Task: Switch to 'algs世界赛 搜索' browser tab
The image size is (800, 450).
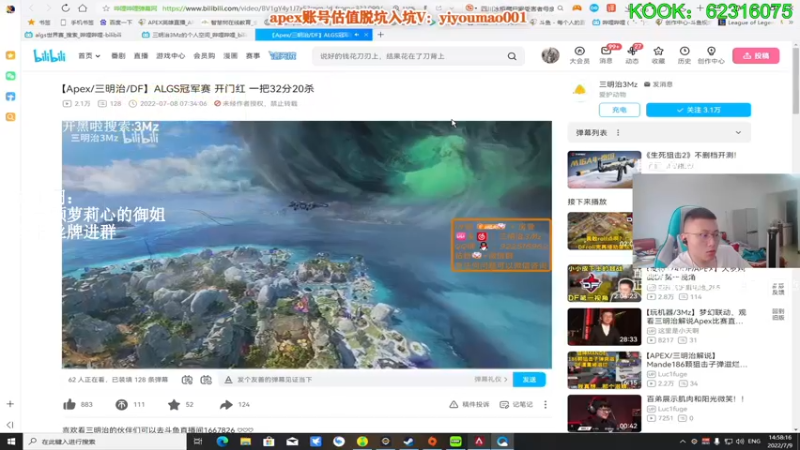Action: [72, 35]
